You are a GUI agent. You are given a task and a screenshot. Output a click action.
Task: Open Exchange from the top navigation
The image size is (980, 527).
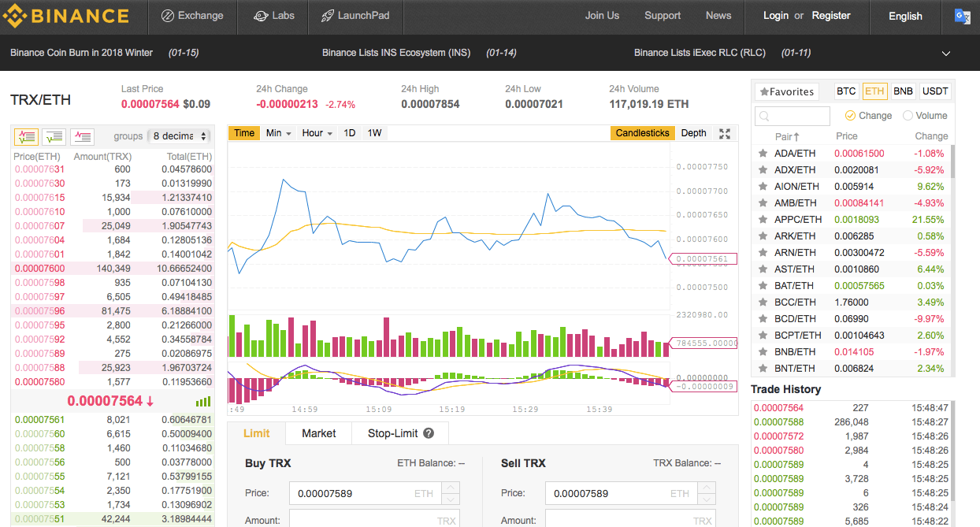[191, 16]
